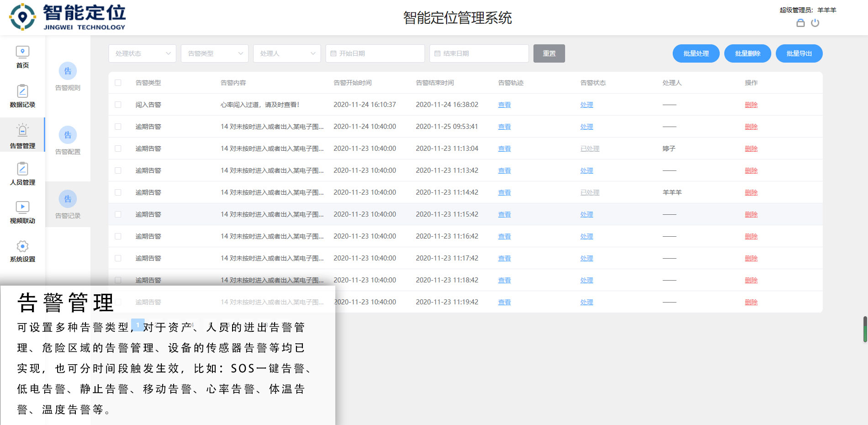Click calendar icon in 开始日期 field

[x=333, y=53]
